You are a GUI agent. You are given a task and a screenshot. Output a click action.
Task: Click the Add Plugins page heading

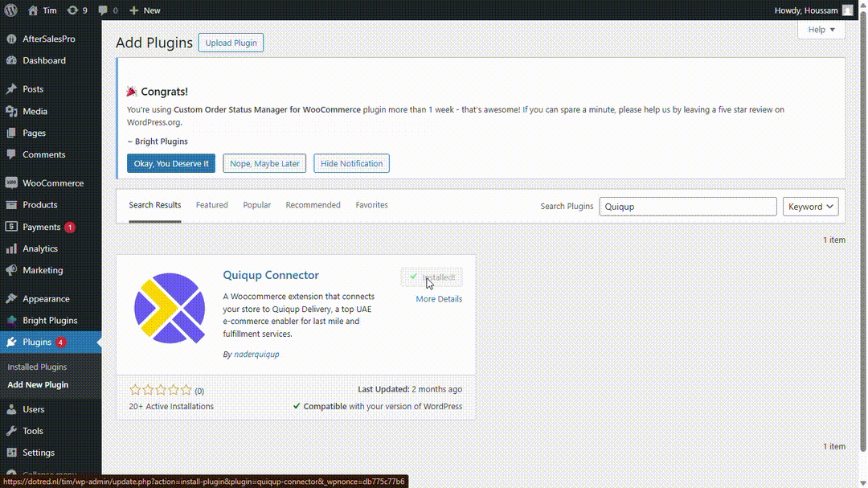tap(154, 43)
